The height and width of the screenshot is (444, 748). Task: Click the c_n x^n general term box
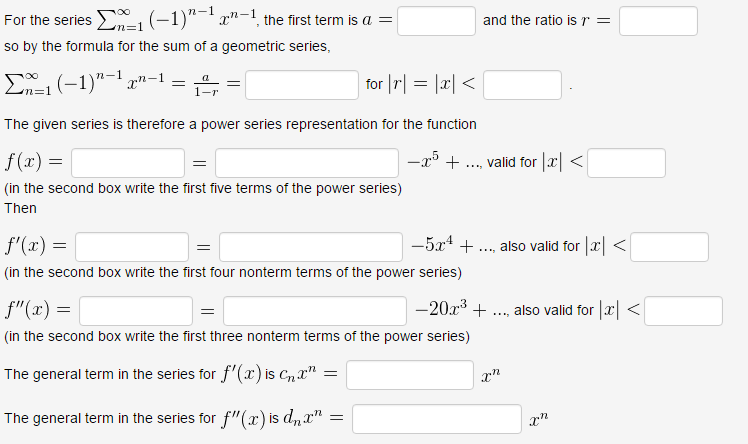click(x=410, y=375)
